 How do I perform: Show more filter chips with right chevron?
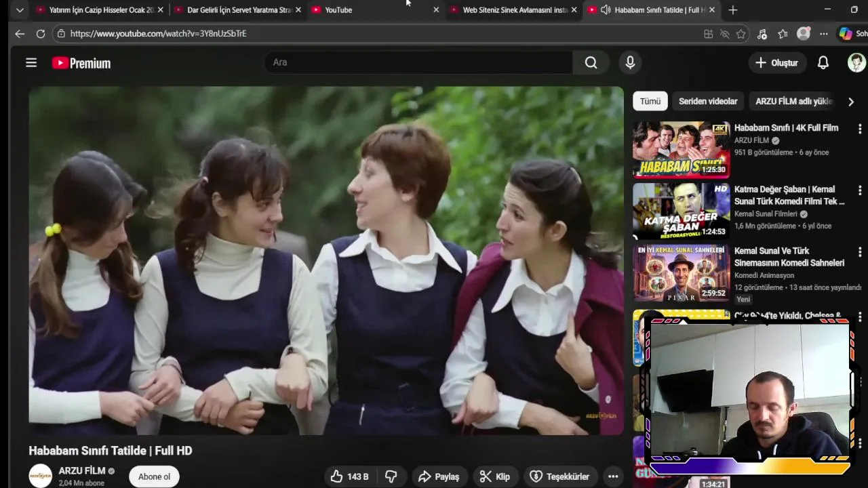(850, 101)
